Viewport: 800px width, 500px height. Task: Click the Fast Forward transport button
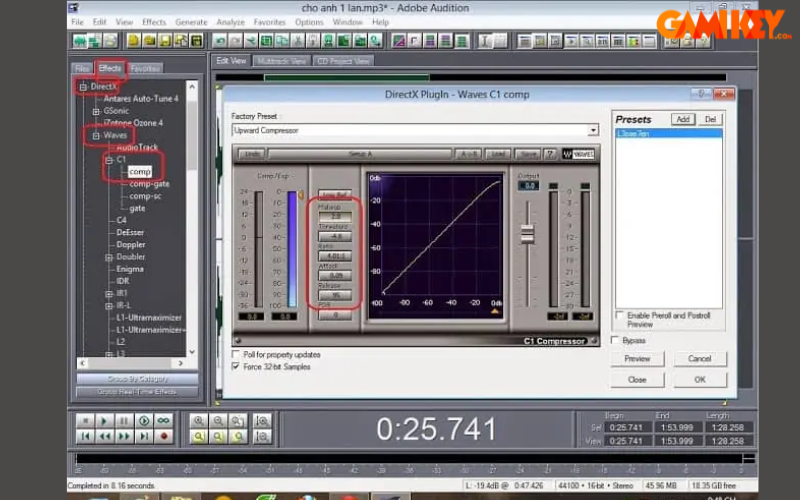pyautogui.click(x=124, y=436)
